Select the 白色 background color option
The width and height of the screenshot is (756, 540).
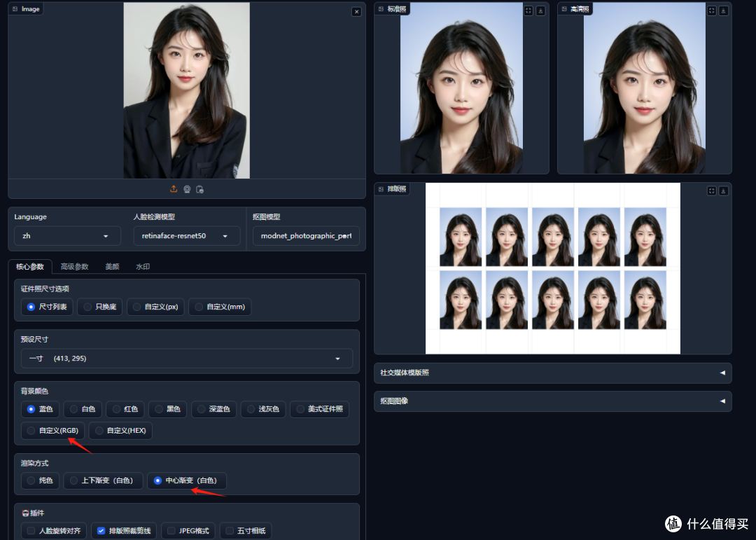[82, 409]
